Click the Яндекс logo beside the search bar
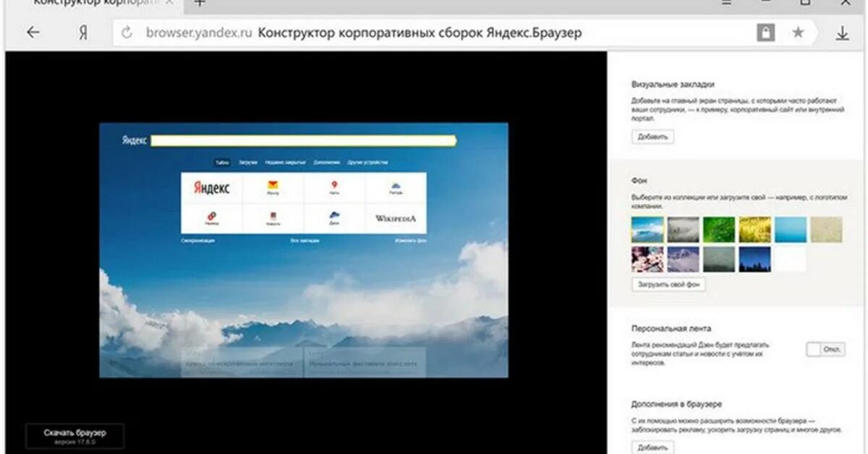This screenshot has height=454, width=868. [x=135, y=141]
